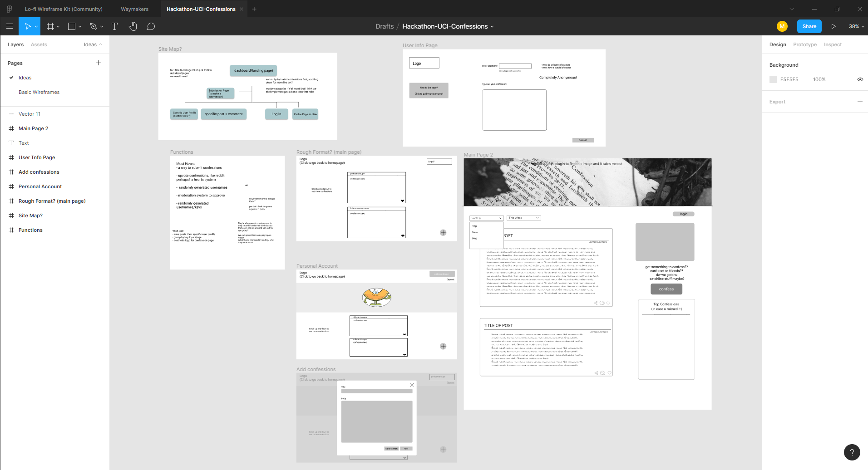Open the main hamburger menu
The height and width of the screenshot is (470, 868).
tap(9, 26)
